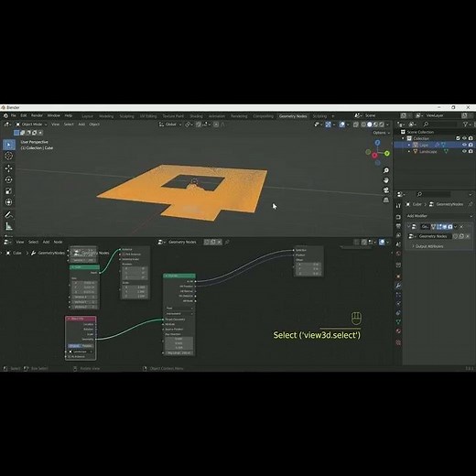This screenshot has height=476, width=476.
Task: Select Wireframe viewport shading mode
Action: pos(363,124)
